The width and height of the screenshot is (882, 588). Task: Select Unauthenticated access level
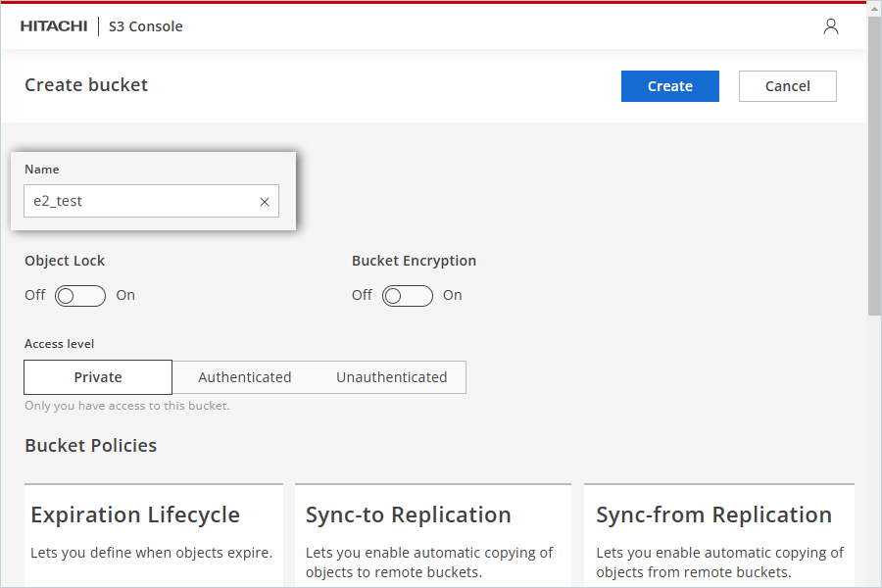click(x=391, y=377)
